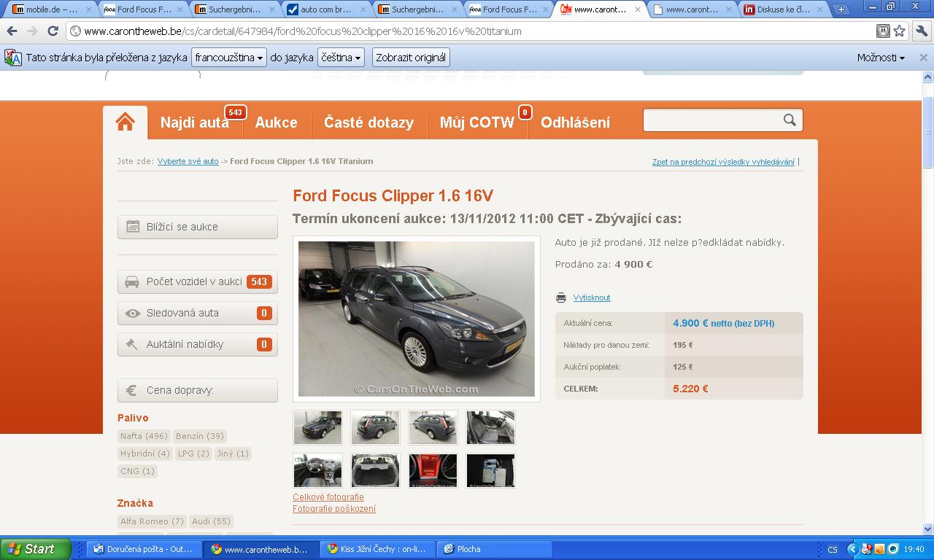Open the čeština target language dropdown

(x=341, y=58)
